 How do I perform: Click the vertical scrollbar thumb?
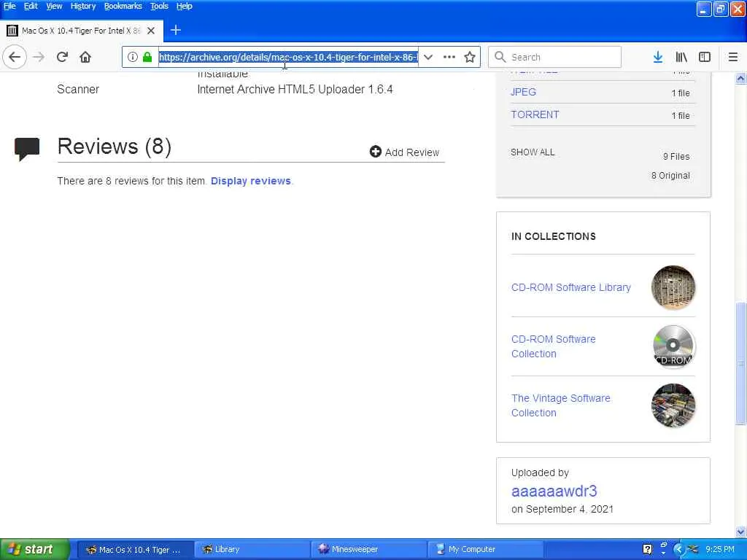click(740, 363)
